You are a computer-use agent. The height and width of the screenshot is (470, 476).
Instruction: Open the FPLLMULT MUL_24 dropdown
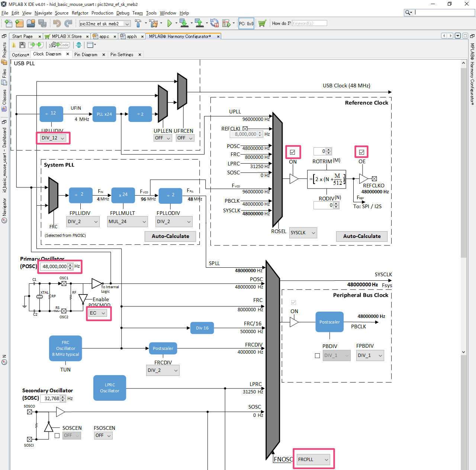tap(128, 222)
